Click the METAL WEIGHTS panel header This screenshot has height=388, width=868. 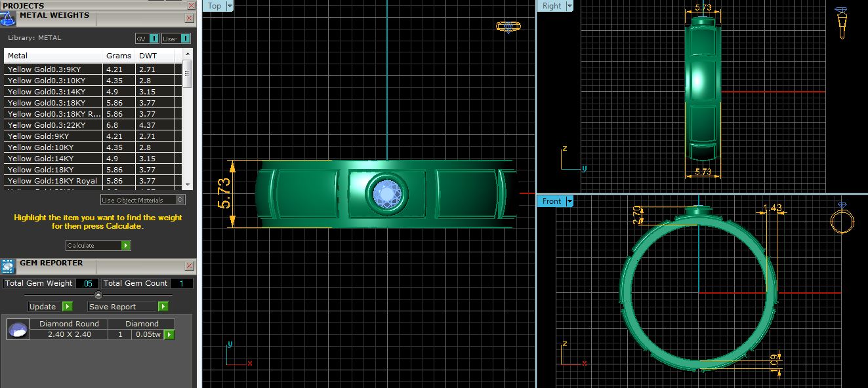coord(54,15)
